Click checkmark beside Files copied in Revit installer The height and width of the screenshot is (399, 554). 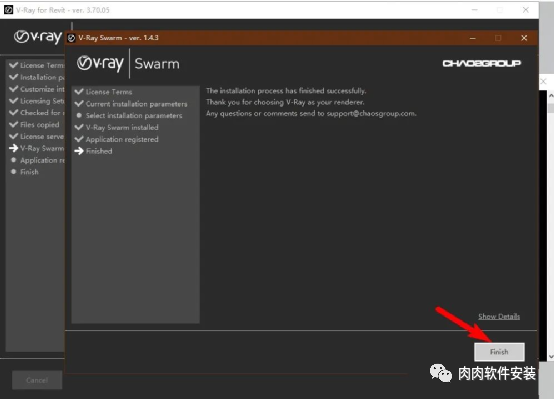13,124
